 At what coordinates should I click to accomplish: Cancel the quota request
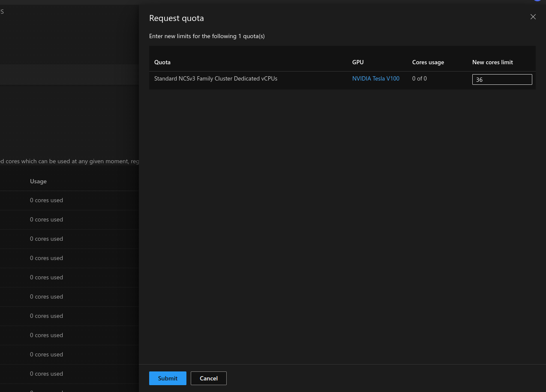tap(209, 378)
